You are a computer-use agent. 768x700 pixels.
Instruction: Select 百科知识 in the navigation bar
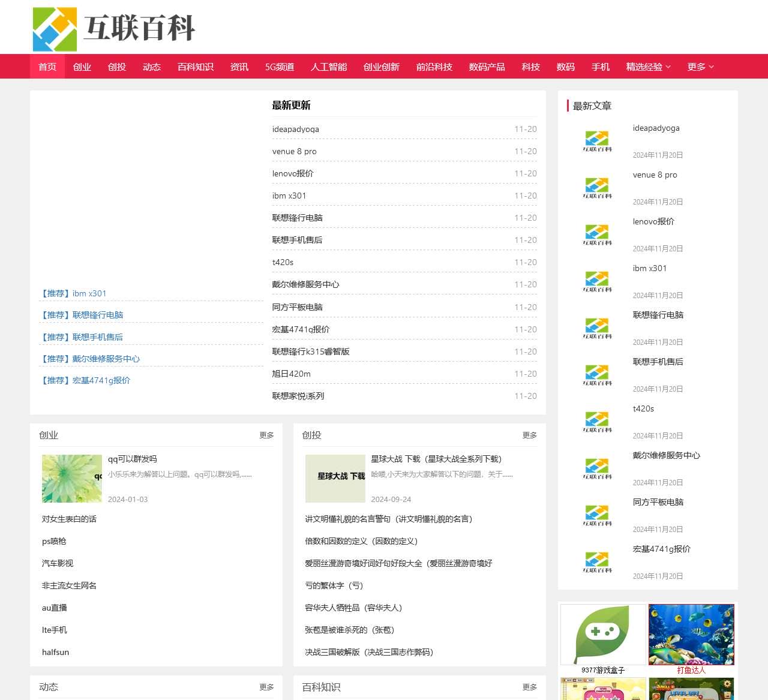(x=196, y=67)
